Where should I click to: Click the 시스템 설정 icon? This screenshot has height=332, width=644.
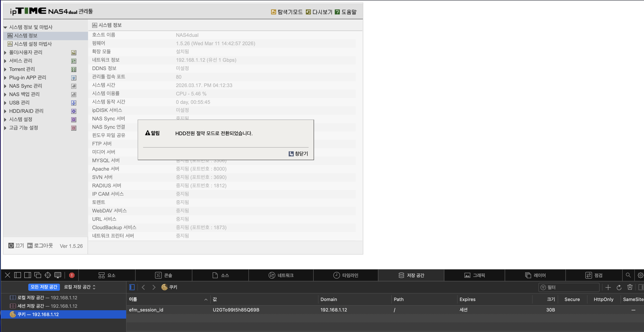74,120
